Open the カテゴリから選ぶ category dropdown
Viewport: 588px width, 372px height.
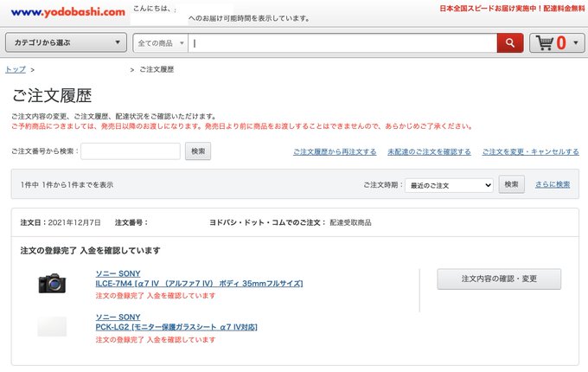[66, 42]
